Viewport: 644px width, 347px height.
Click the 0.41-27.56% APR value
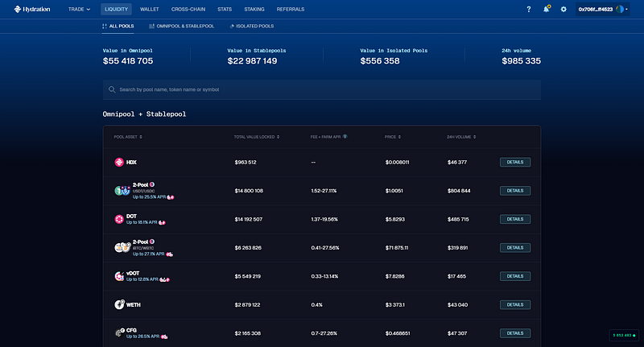point(325,248)
